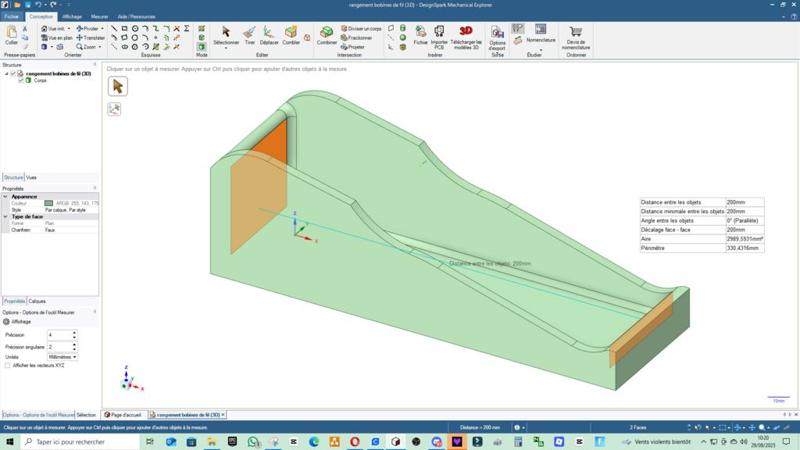The width and height of the screenshot is (800, 450).
Task: Enable Afficher les vecteurs XYZ checkbox
Action: pos(7,365)
